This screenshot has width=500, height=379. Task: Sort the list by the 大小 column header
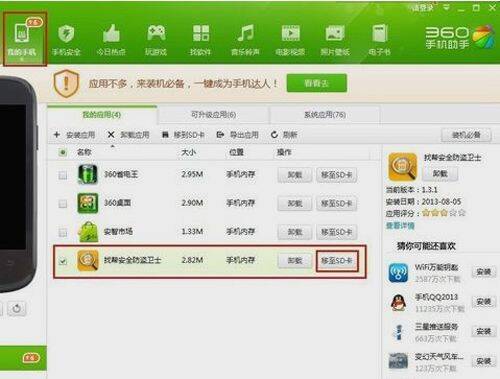coord(188,152)
